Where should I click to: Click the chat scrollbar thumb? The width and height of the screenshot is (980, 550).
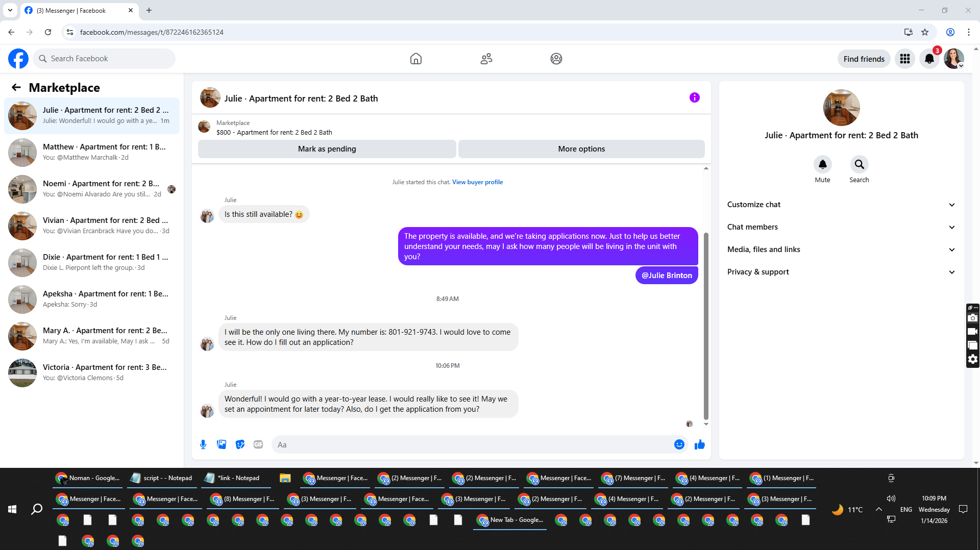coord(706,326)
